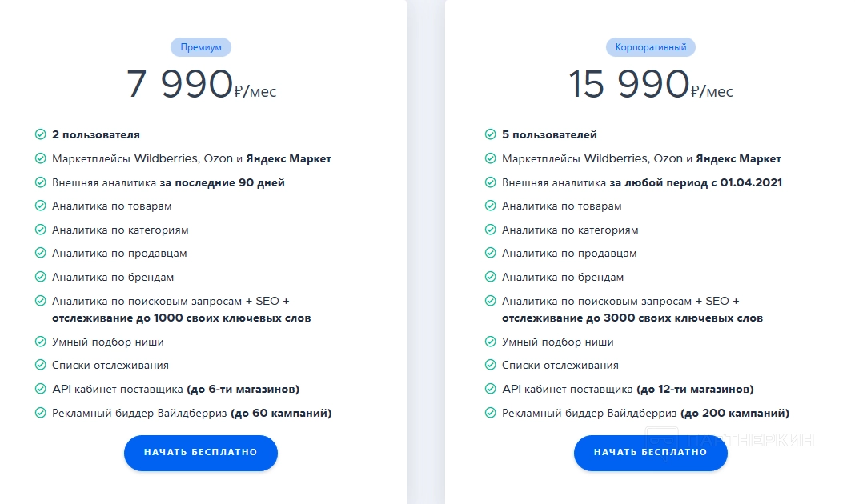Click 'отслеживание до 3000 своих ключевых слов' text
The height and width of the screenshot is (504, 855).
(632, 318)
